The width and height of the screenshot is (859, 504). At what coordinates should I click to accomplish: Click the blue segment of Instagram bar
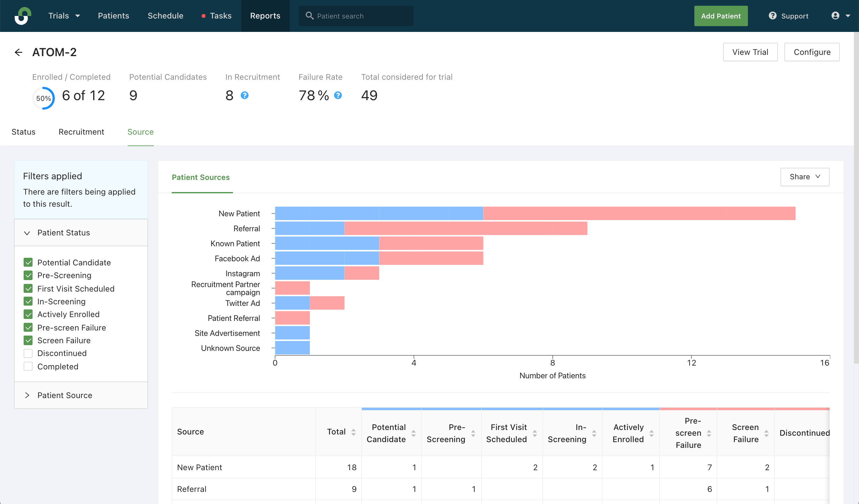coord(310,273)
